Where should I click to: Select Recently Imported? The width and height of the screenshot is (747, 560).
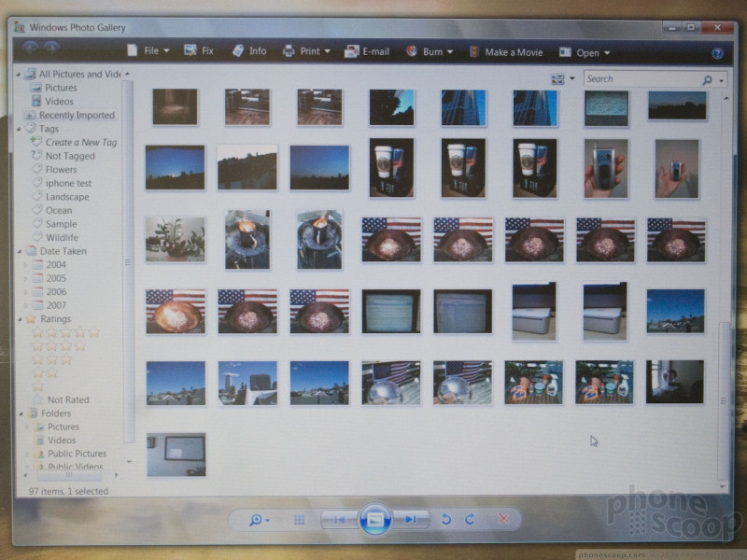[77, 115]
